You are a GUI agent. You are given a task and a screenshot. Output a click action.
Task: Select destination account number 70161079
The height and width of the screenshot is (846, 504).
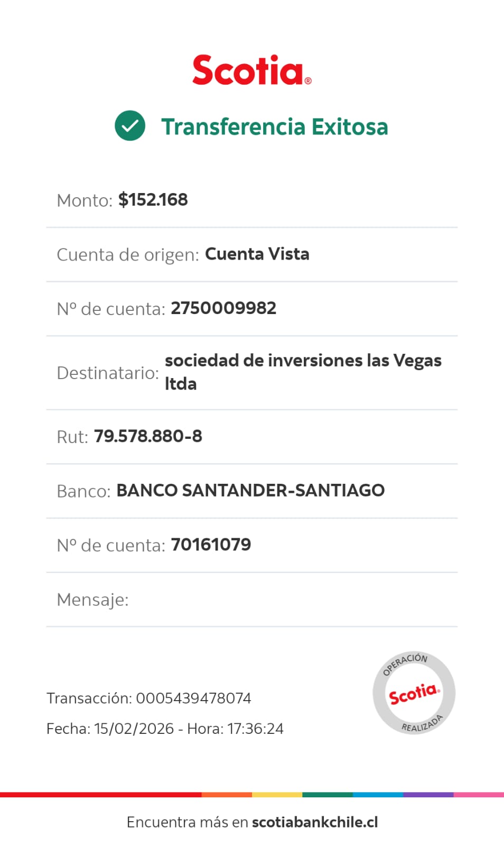pos(211,545)
